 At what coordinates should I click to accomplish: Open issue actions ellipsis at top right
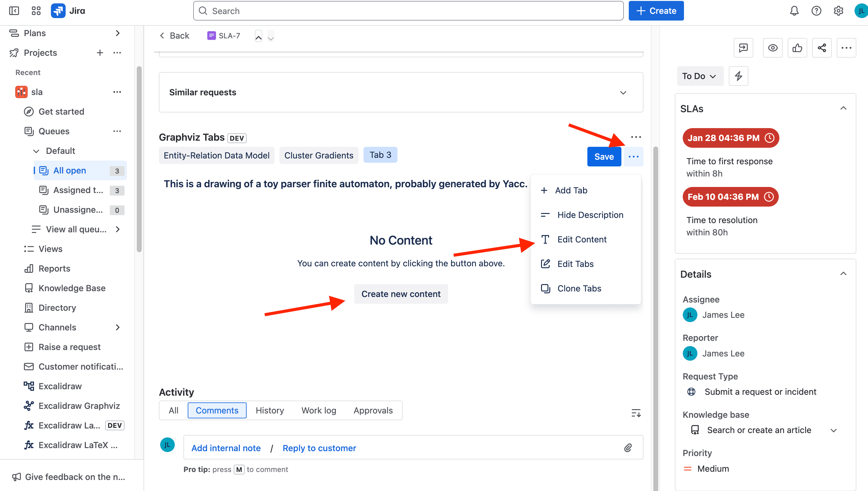pyautogui.click(x=846, y=48)
